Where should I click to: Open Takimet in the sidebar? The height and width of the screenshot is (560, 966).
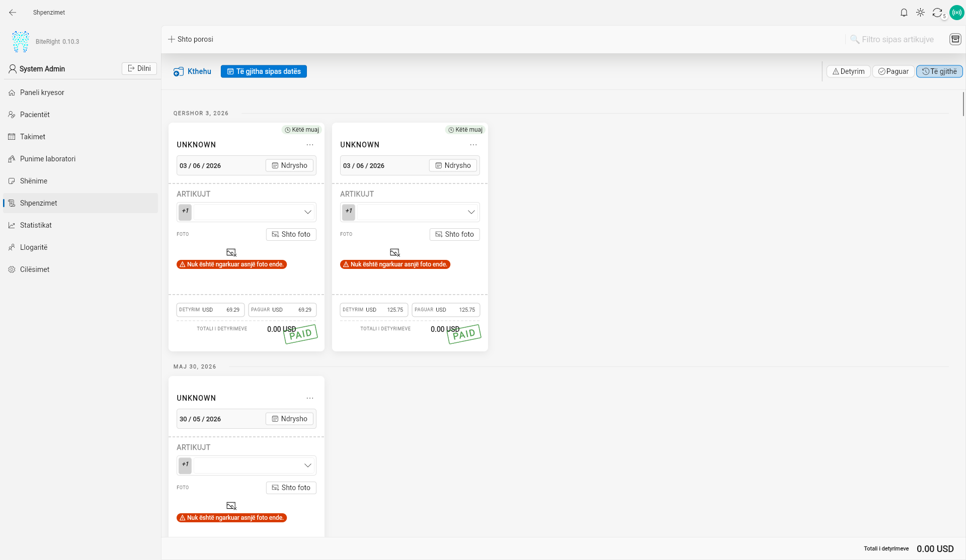click(80, 137)
